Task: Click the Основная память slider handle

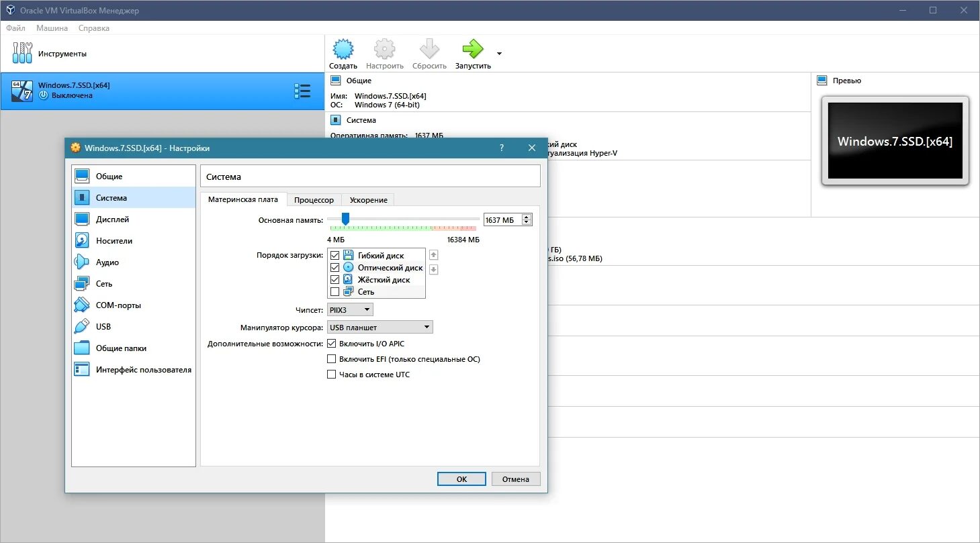Action: [x=345, y=219]
